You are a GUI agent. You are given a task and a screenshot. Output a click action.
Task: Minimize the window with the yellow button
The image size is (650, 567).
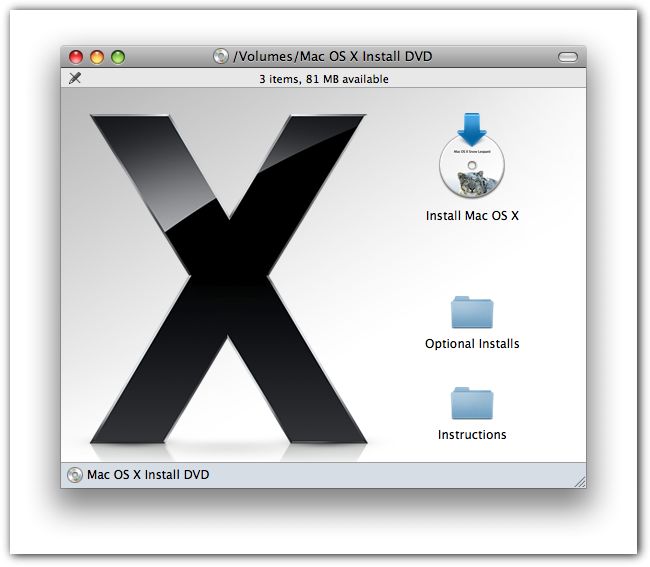tap(98, 57)
